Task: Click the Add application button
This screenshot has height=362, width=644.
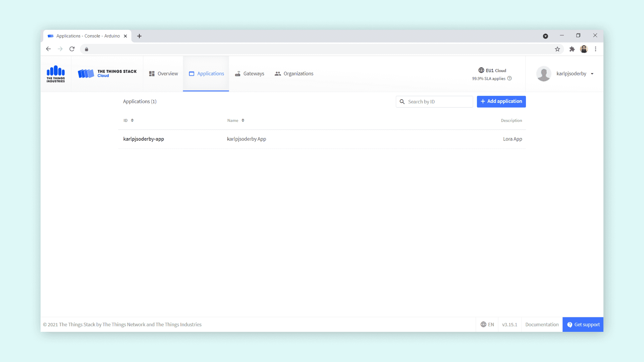Action: [501, 101]
